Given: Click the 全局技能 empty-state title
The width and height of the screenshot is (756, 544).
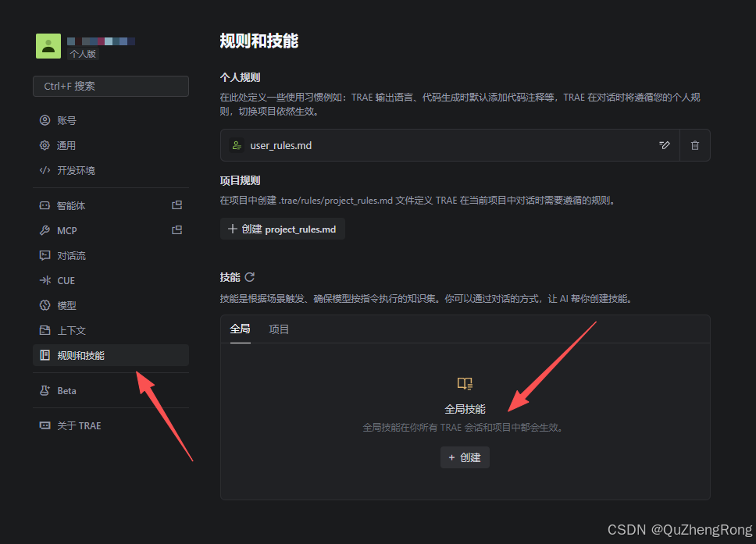Looking at the screenshot, I should [x=465, y=410].
